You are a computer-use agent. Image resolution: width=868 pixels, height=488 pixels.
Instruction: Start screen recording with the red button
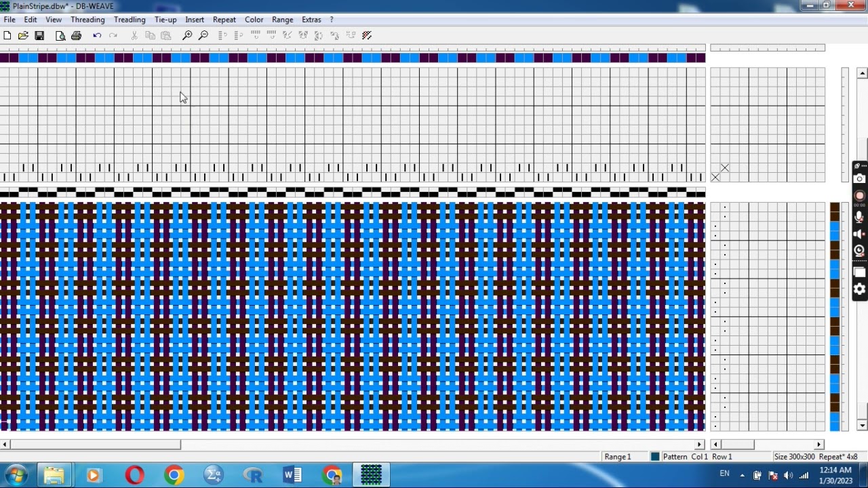(x=859, y=196)
